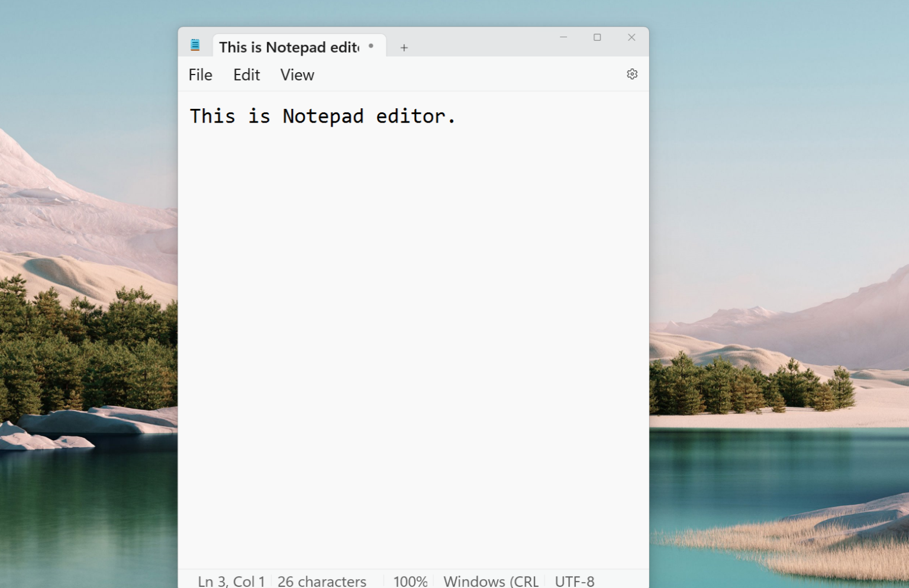Screen dimensions: 909x588
Task: Open the View menu
Action: click(297, 75)
